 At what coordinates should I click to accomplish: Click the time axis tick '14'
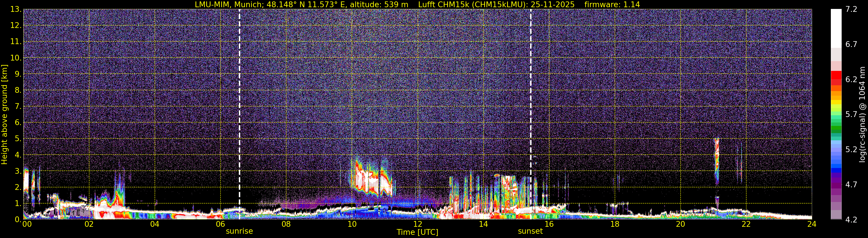483,224
